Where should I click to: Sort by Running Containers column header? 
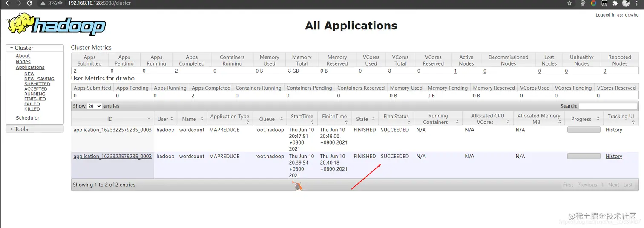pos(438,119)
